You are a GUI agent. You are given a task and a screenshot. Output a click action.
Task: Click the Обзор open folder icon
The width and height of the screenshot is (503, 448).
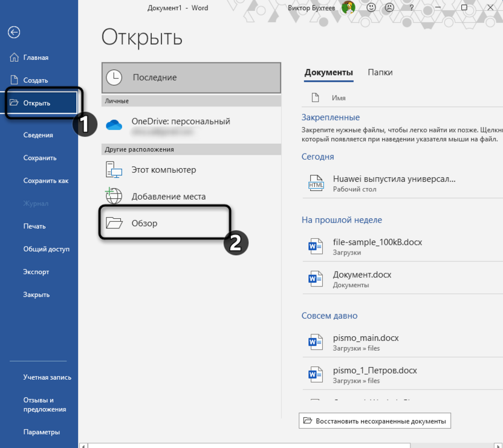coord(114,222)
